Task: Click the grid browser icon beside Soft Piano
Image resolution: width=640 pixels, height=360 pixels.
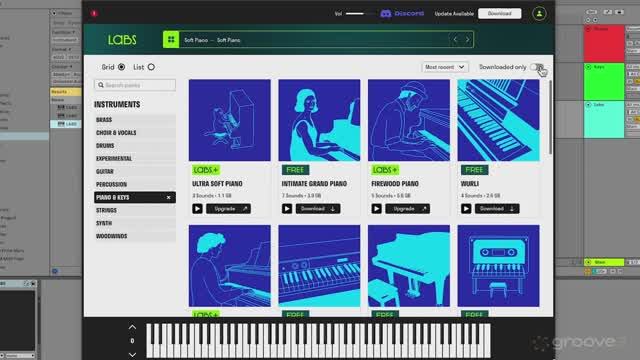Action: (x=171, y=40)
